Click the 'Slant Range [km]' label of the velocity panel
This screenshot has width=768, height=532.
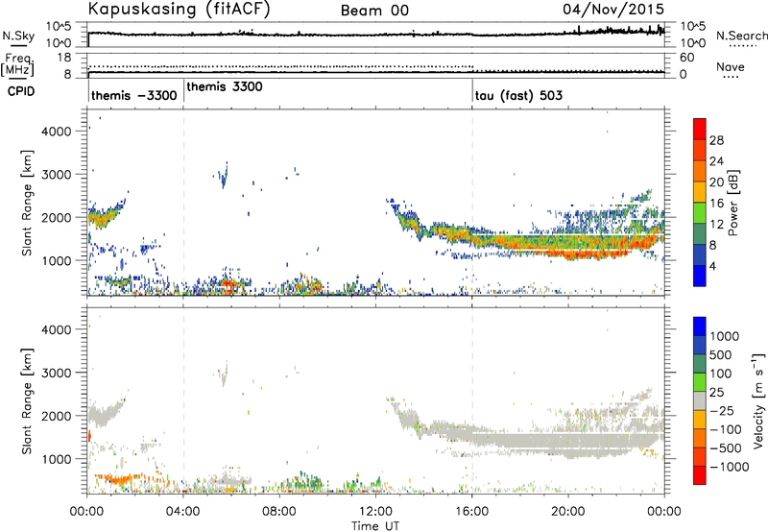click(x=27, y=400)
